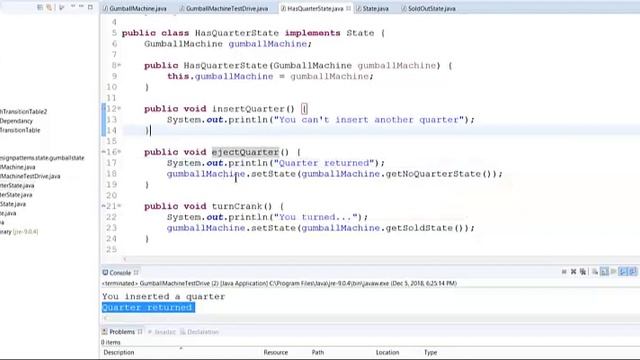Select the TransitionTable2 project in explorer

coord(23,111)
